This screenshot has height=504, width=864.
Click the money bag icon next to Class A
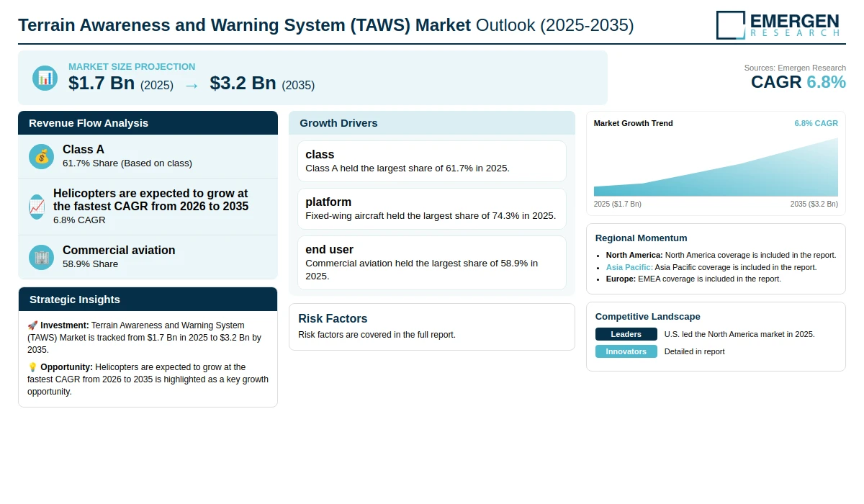point(41,156)
